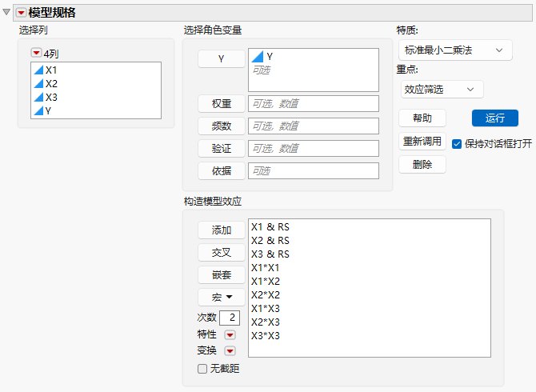Select the X2*X2 effect
The width and height of the screenshot is (536, 392).
tap(266, 295)
